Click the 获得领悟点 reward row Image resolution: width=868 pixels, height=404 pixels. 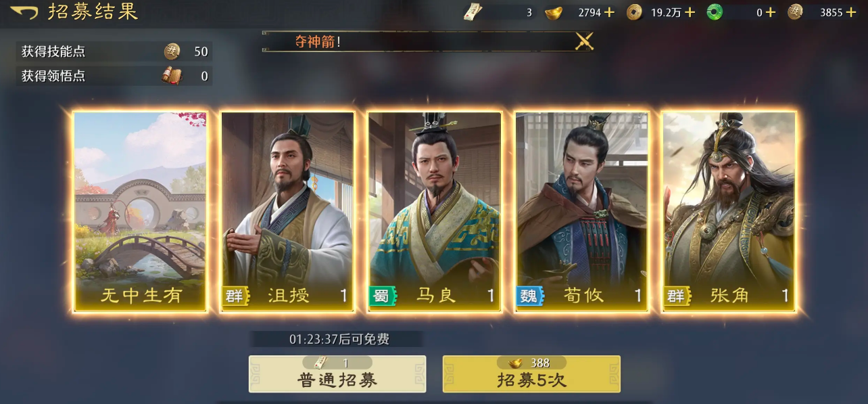tap(114, 76)
